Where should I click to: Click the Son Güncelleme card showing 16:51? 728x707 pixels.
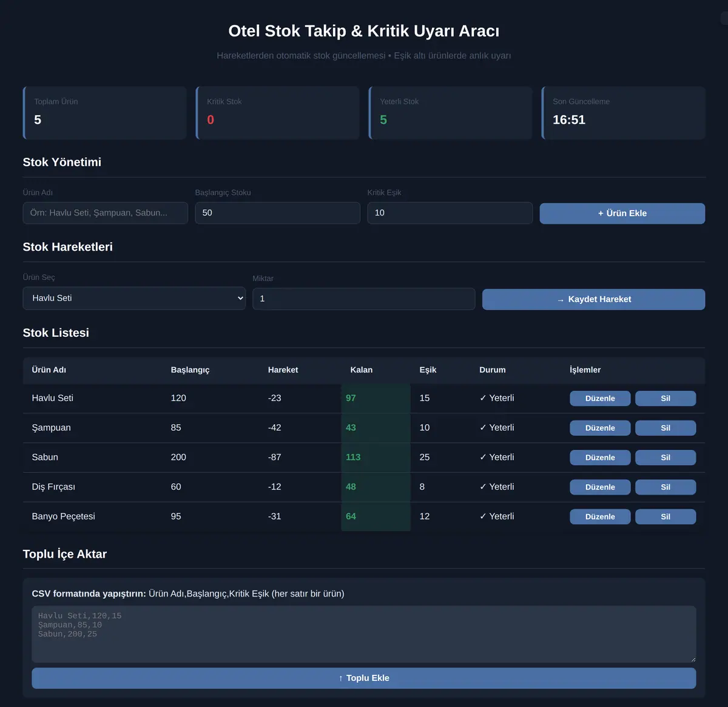pyautogui.click(x=624, y=113)
